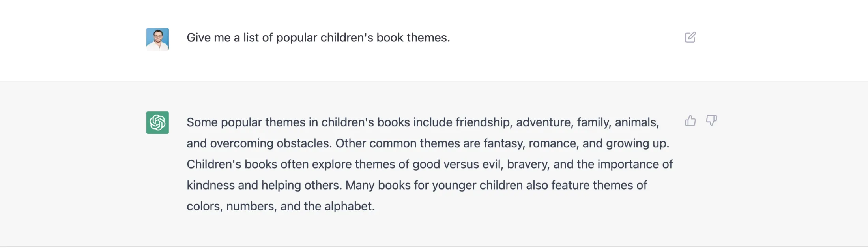Click the OpenAI swirl icon beside the answer
Screen dimensions: 868x248
tap(157, 122)
